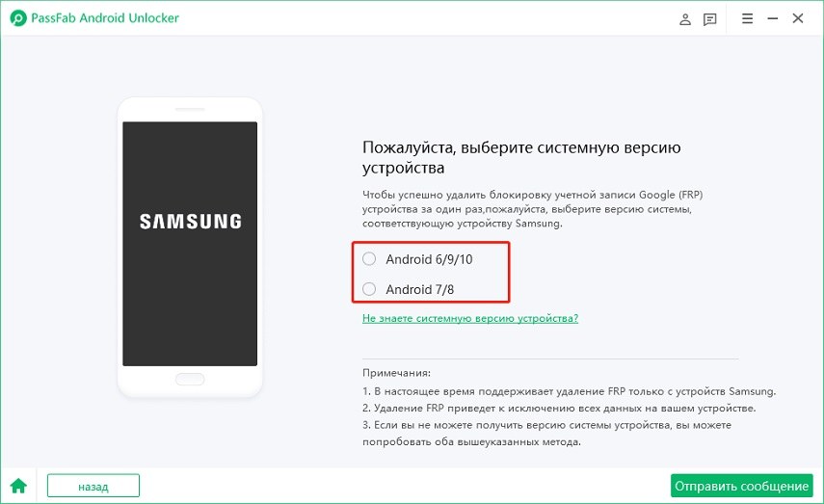Viewport: 824px width, 504px height.
Task: Click the 'PassFab Android Unlocker' title text
Action: [x=105, y=18]
